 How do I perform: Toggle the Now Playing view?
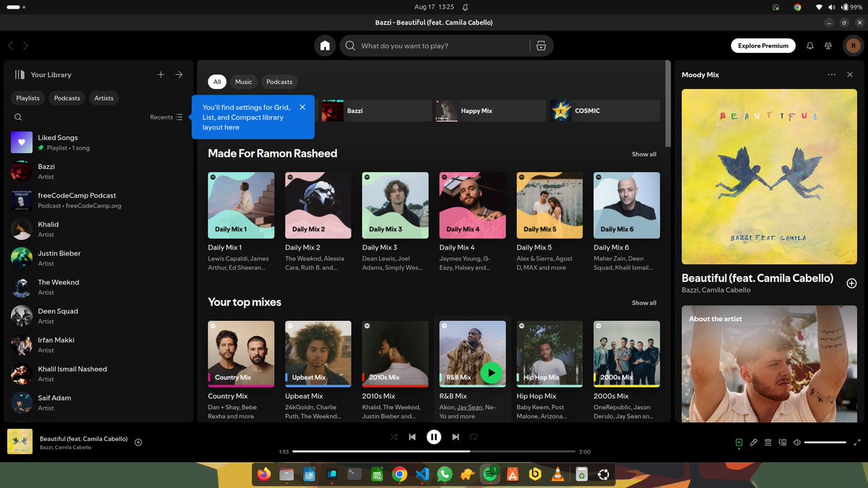(739, 442)
